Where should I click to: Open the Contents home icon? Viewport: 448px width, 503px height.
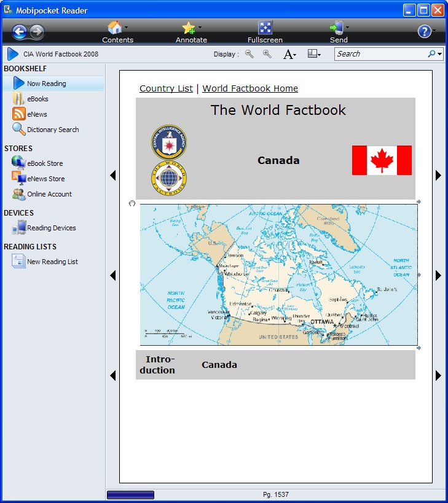[114, 28]
